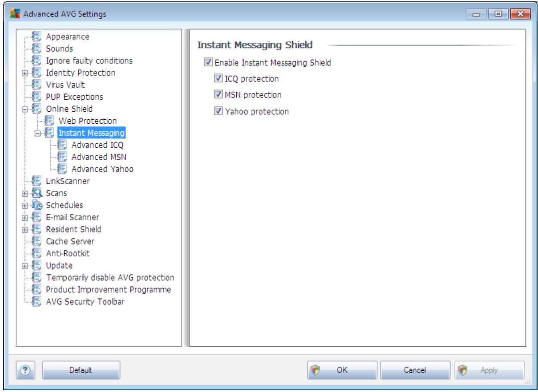Image resolution: width=538 pixels, height=392 pixels.
Task: Click the Cancel button
Action: (415, 370)
